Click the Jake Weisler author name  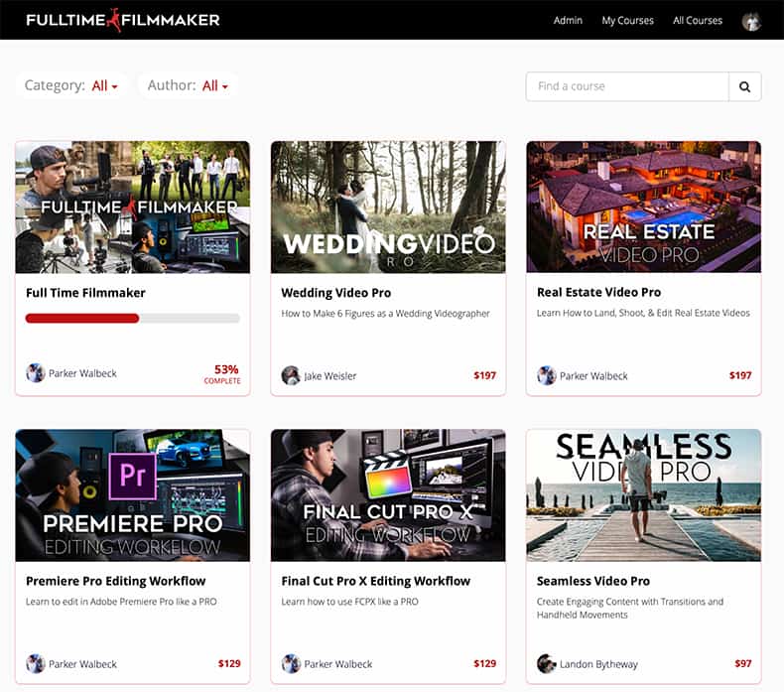coord(330,376)
